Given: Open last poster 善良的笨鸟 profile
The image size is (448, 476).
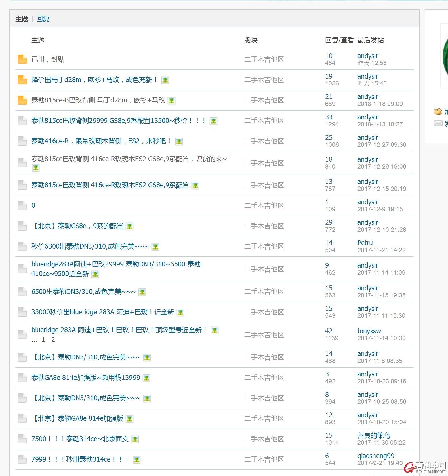Looking at the screenshot, I should point(374,435).
